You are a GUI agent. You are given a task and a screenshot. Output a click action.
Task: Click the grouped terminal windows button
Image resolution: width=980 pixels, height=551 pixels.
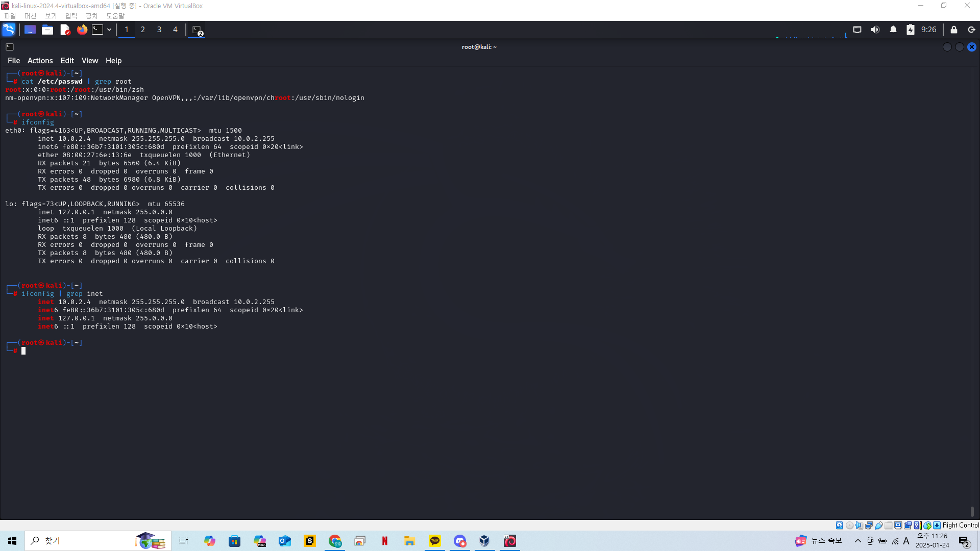pyautogui.click(x=198, y=30)
